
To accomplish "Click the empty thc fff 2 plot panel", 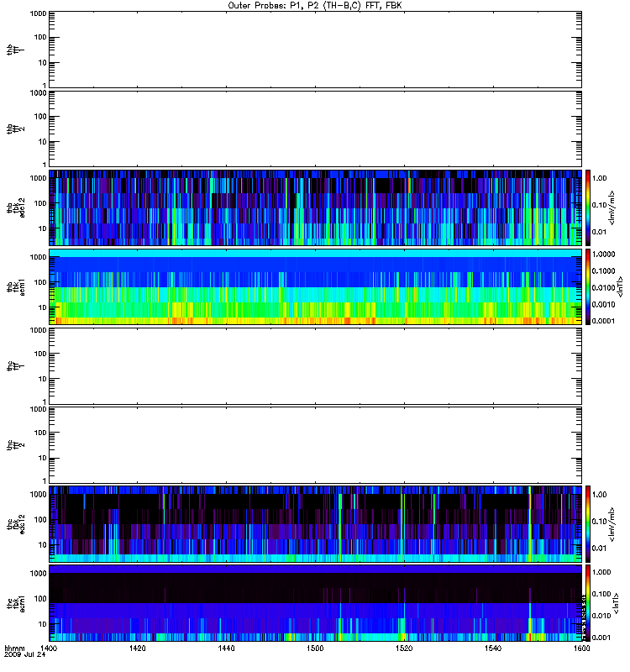I will (x=316, y=445).
